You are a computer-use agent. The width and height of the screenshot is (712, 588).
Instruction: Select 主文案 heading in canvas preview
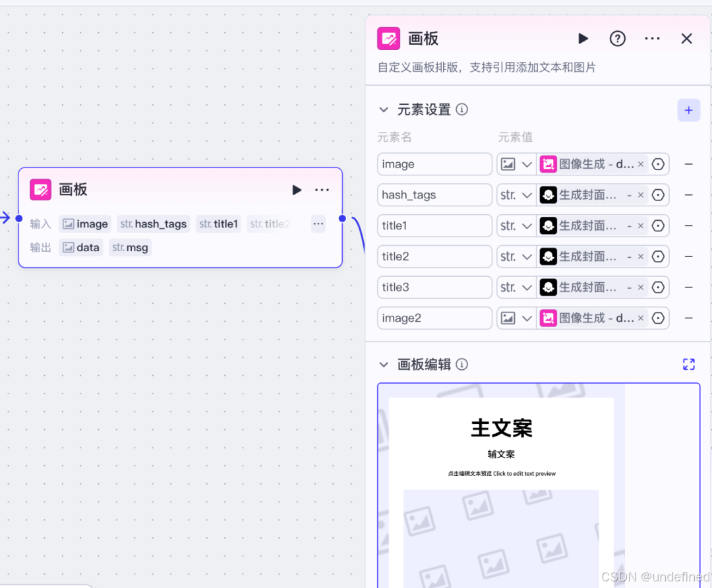(x=501, y=428)
